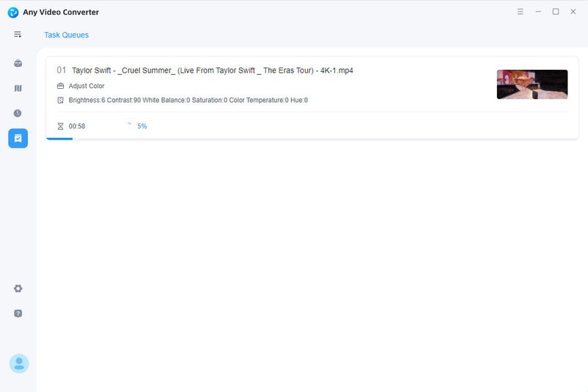Open the Help question mark icon

tap(18, 313)
